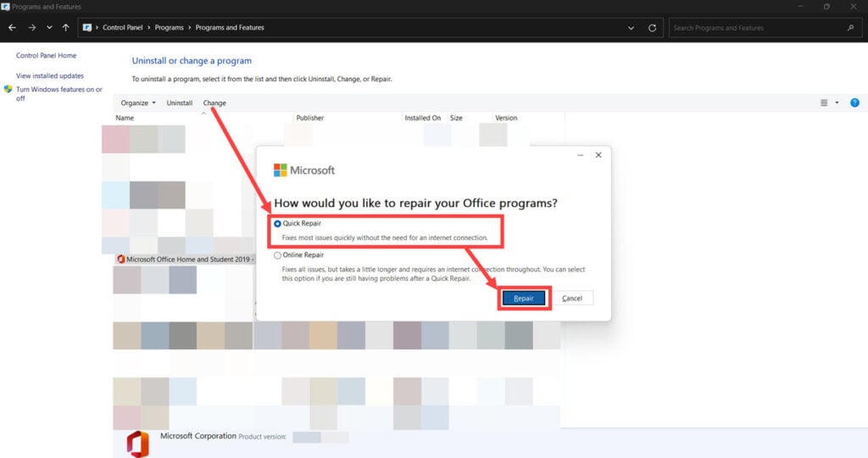
Task: Minimize the Programs and Features window
Action: point(800,7)
